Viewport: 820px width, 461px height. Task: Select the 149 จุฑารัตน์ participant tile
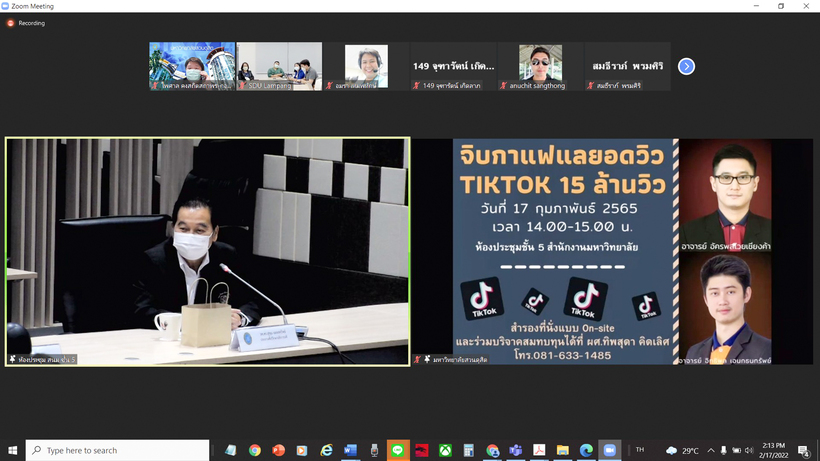(x=453, y=66)
